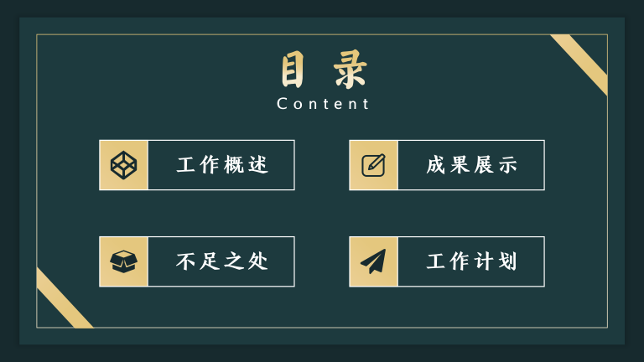
Task: Click the paper plane icon beside 工作计划
Action: point(373,261)
